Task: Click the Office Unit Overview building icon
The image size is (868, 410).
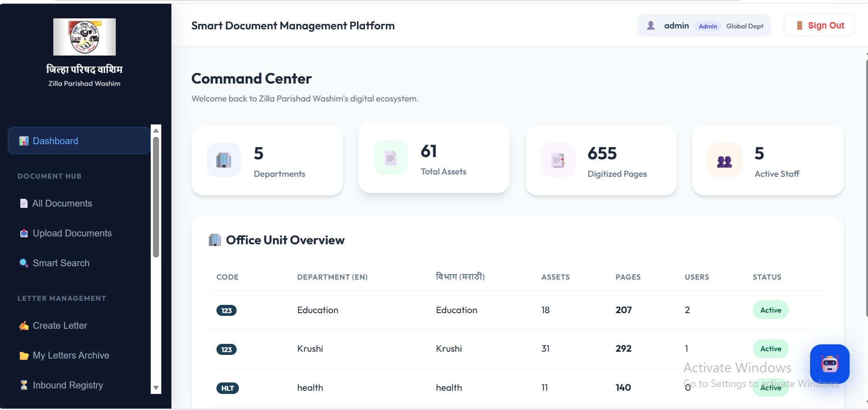Action: pos(215,240)
